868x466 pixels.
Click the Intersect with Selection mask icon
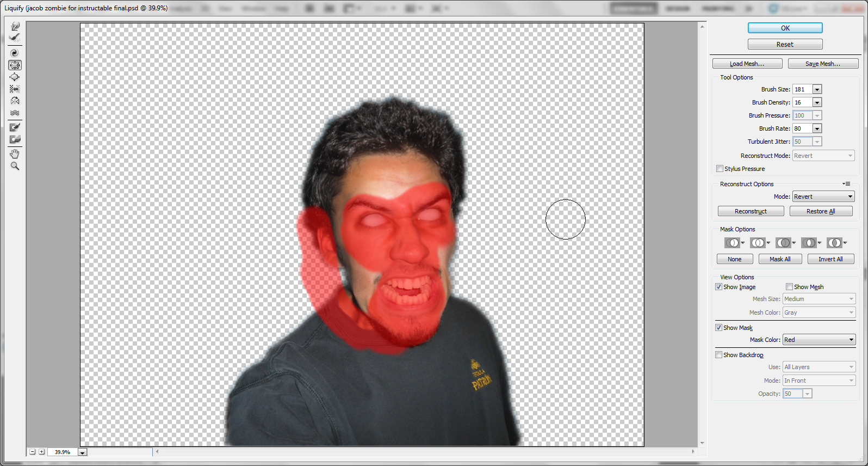(809, 243)
